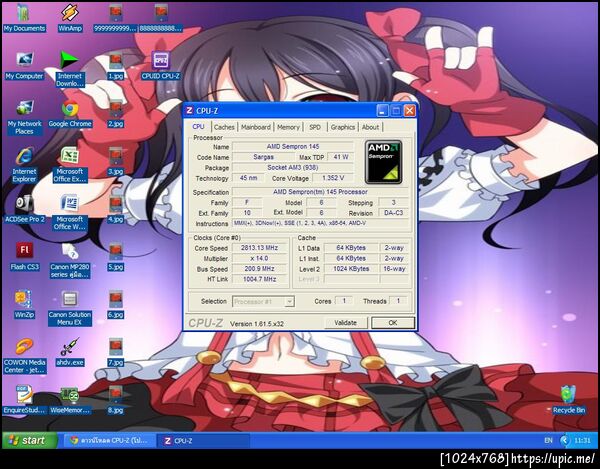Click the taskbar clock showing 11:31
The image size is (600, 469).
[582, 441]
